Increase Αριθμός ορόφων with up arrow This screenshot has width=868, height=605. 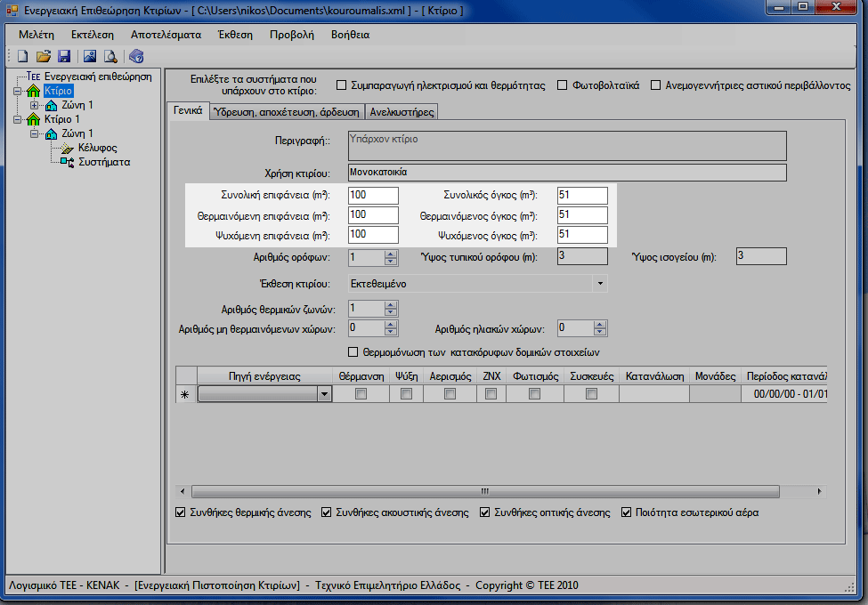pos(390,254)
